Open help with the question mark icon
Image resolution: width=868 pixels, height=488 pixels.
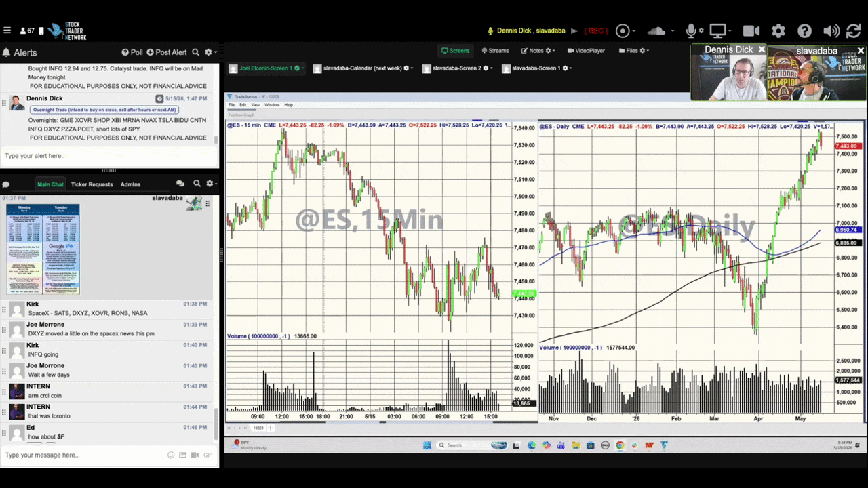tap(804, 30)
